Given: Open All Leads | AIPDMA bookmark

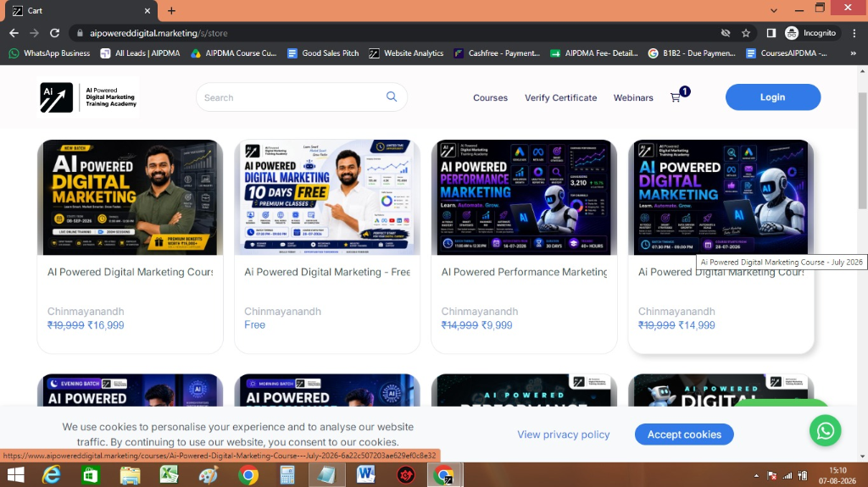Looking at the screenshot, I should tap(140, 53).
